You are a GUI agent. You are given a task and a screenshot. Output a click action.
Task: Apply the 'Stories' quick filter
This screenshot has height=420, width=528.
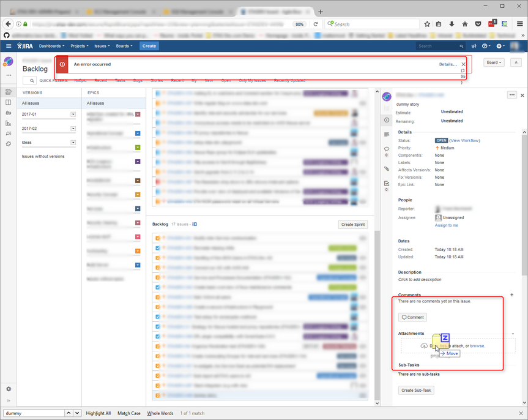point(157,81)
